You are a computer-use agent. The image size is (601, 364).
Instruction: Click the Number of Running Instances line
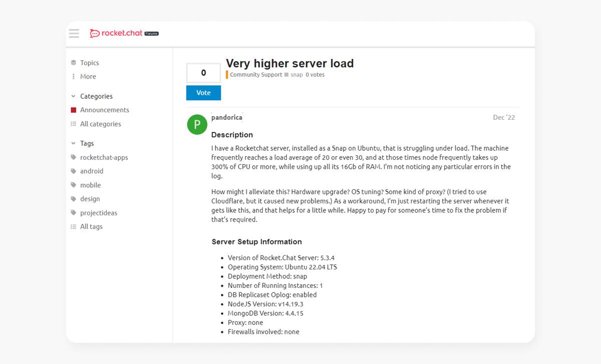tap(275, 285)
